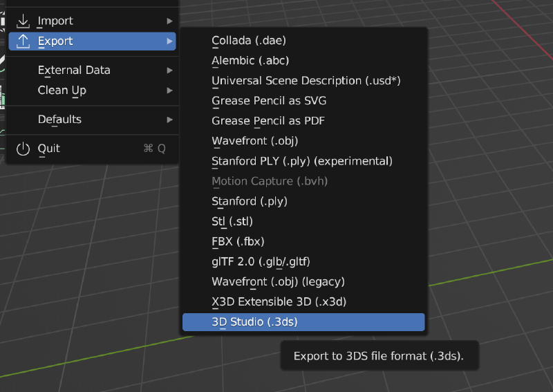Image resolution: width=553 pixels, height=392 pixels.
Task: Choose Grease Pencil as PDF
Action: click(303, 121)
